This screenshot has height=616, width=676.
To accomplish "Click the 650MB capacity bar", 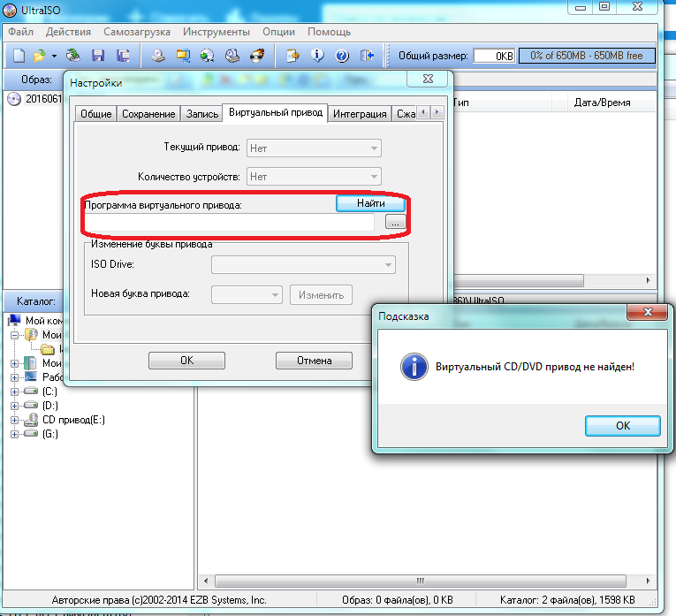I will point(587,56).
